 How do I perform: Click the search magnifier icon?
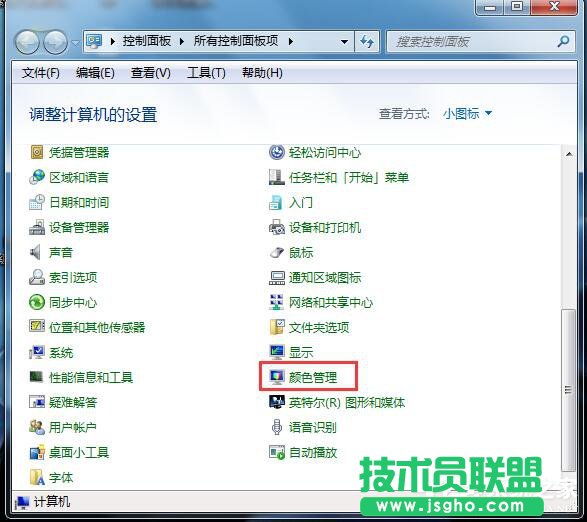pyautogui.click(x=563, y=42)
